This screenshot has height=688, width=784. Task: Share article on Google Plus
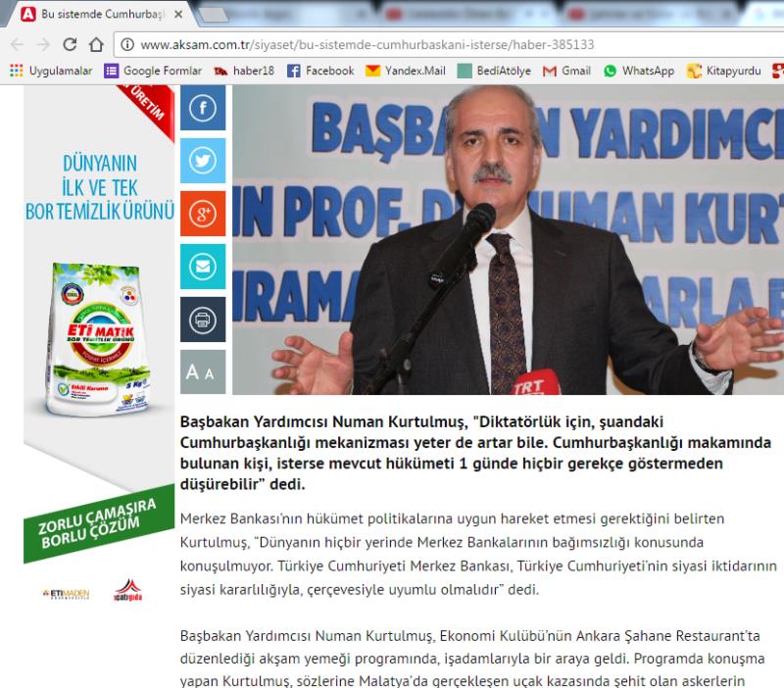click(203, 214)
